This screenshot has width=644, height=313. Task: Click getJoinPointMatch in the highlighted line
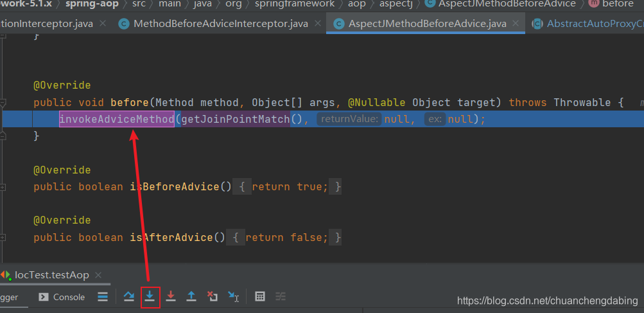click(x=236, y=120)
